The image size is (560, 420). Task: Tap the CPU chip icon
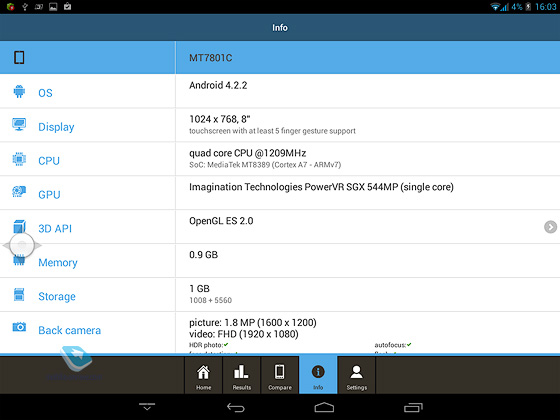pos(19,159)
